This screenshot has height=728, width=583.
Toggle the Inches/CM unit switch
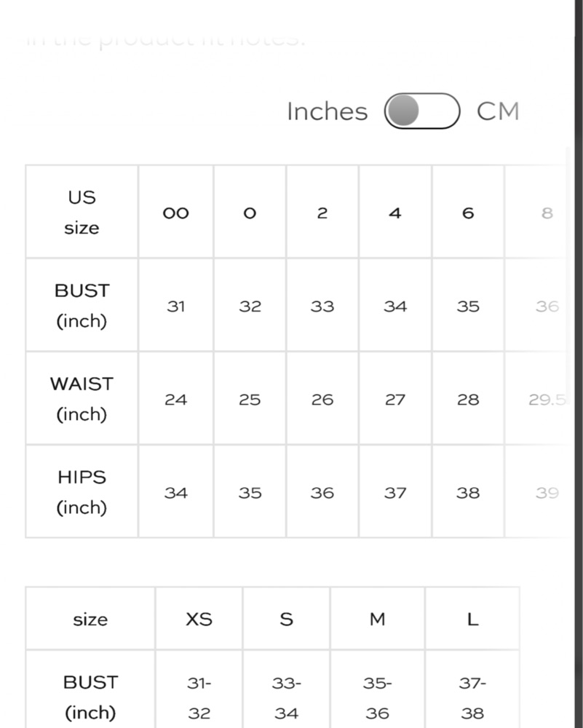click(x=422, y=111)
